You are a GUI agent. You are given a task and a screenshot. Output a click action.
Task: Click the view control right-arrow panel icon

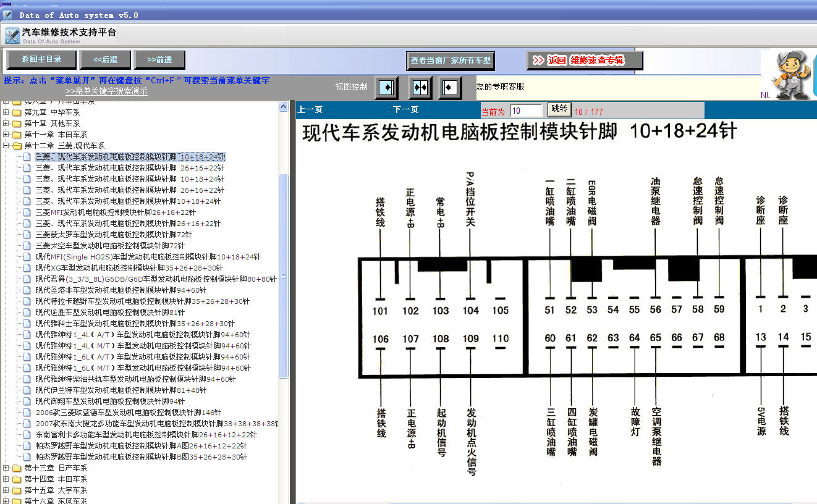coord(386,88)
